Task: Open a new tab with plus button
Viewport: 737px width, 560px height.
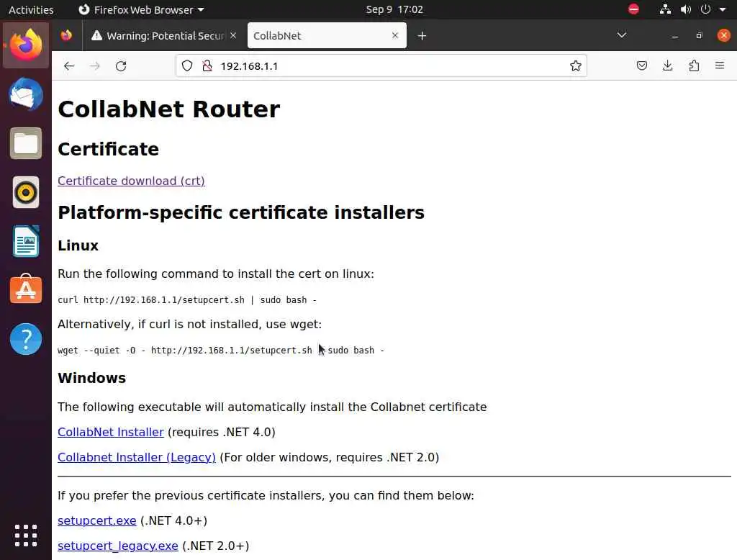Action: point(422,36)
